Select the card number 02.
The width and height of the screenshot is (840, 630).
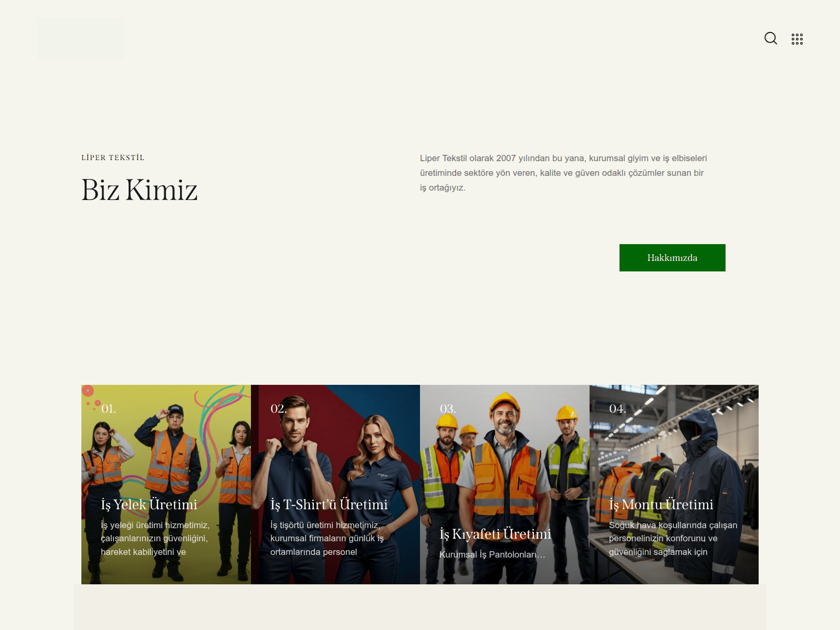[278, 409]
